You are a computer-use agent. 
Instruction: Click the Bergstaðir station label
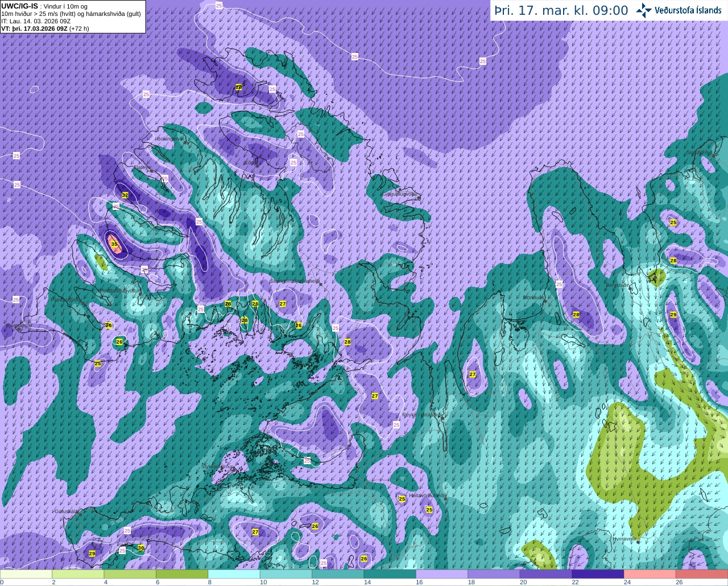pyautogui.click(x=617, y=284)
